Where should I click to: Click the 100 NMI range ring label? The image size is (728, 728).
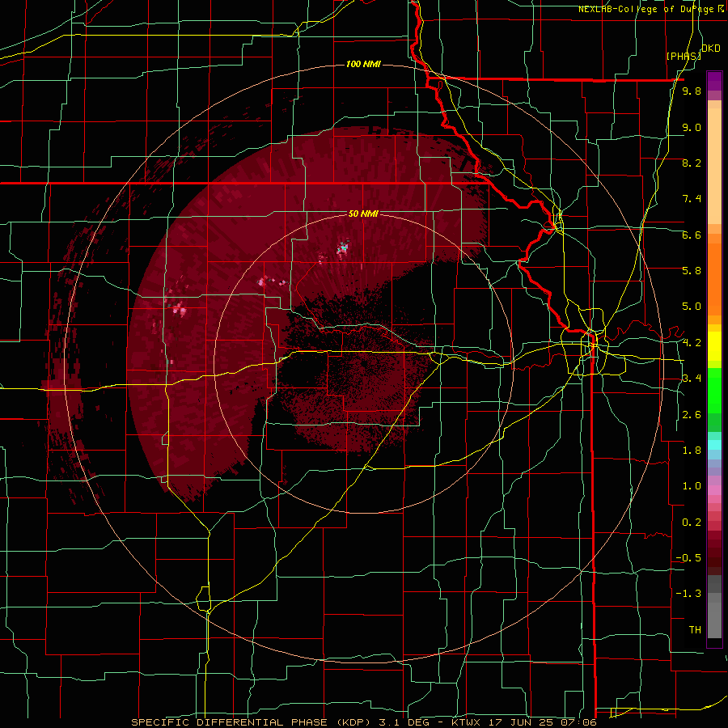point(363,64)
